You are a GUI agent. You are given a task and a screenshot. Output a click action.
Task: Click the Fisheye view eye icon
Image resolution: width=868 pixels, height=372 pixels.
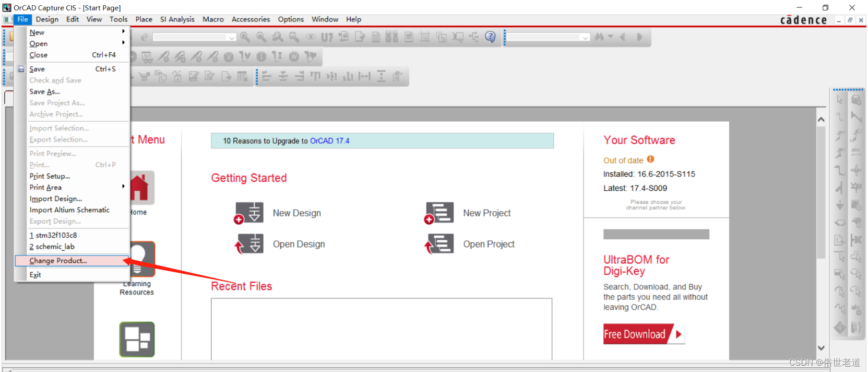coord(311,37)
